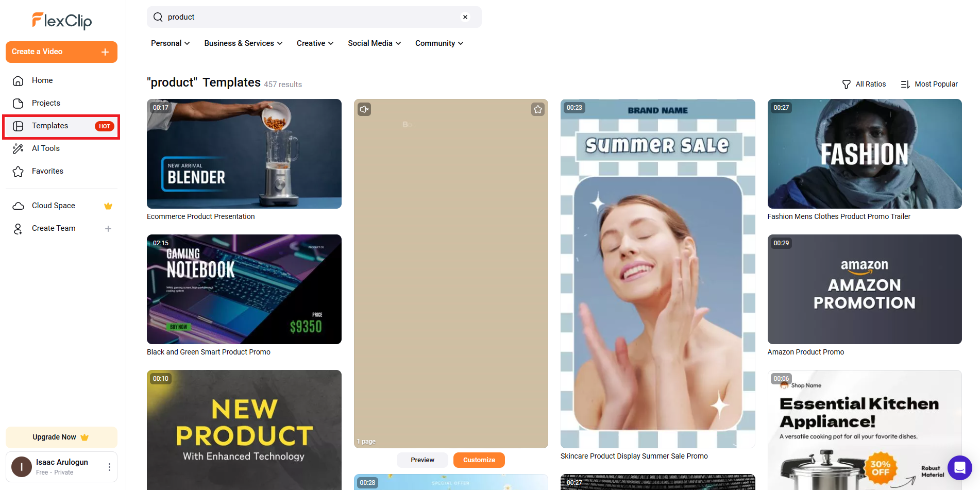This screenshot has height=490, width=980.
Task: Click the Cloud Space cloud icon
Action: point(18,206)
